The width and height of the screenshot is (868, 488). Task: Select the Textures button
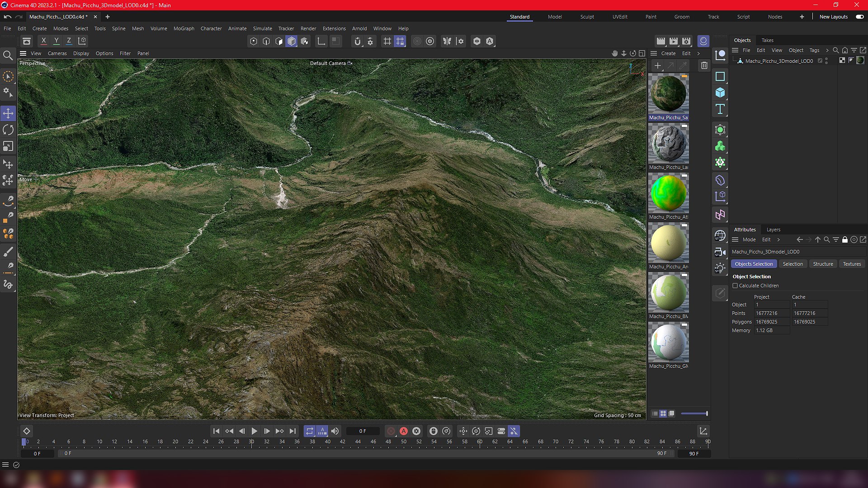pyautogui.click(x=852, y=264)
